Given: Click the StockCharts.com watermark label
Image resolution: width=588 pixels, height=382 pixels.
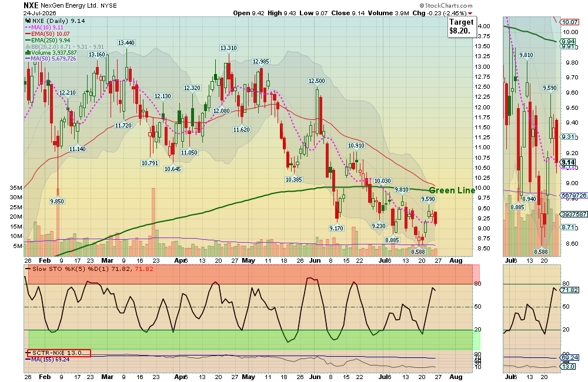Looking at the screenshot, I should [x=446, y=5].
